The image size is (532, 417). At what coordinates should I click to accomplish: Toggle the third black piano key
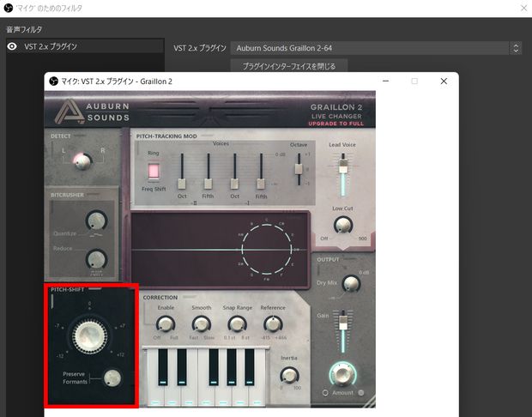coord(214,367)
